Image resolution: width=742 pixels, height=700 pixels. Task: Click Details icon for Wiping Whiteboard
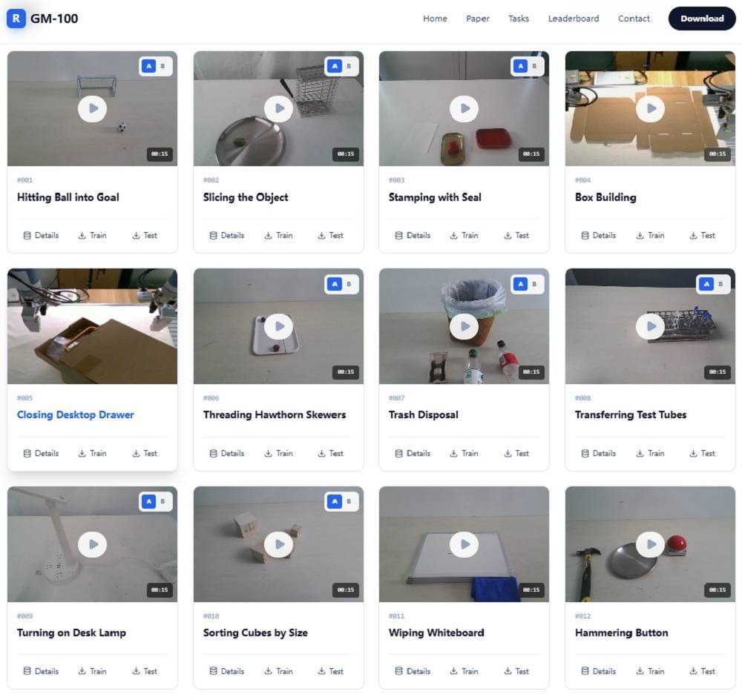[399, 672]
